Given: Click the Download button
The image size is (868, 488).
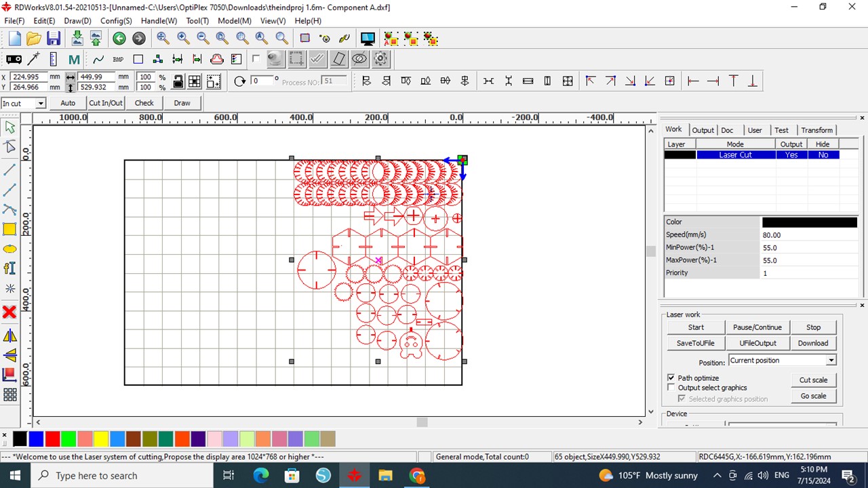Looking at the screenshot, I should tap(813, 343).
